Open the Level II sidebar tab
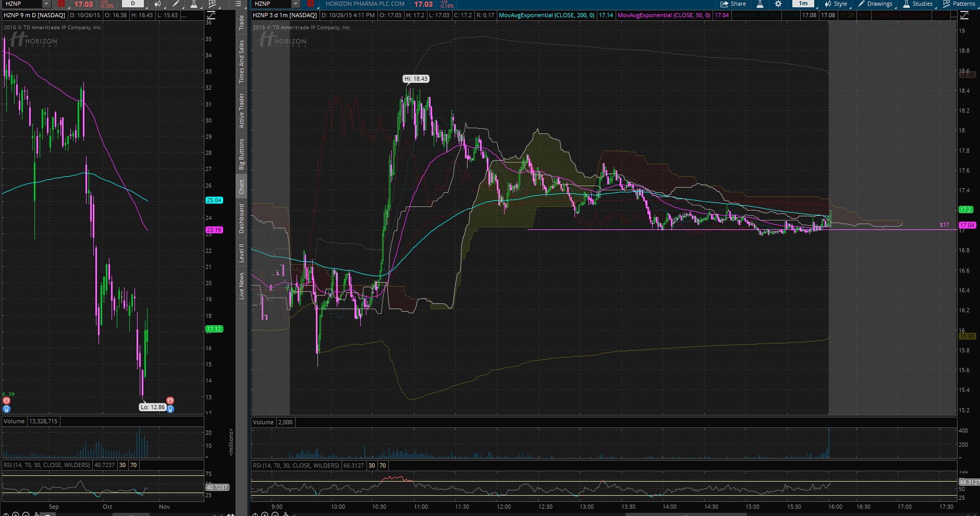The width and height of the screenshot is (980, 516). coord(241,252)
